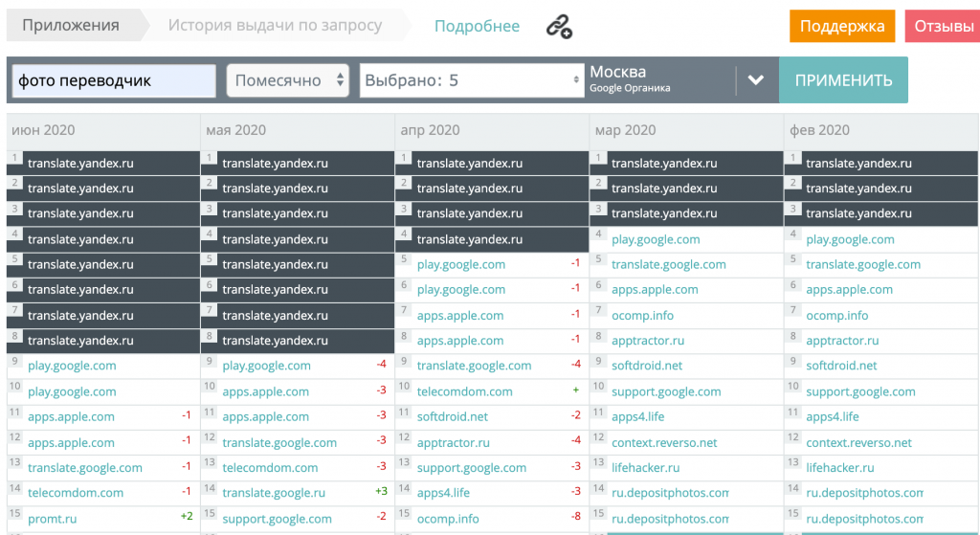
Task: Click the ПРИМЕНИТЬ button
Action: click(x=843, y=80)
